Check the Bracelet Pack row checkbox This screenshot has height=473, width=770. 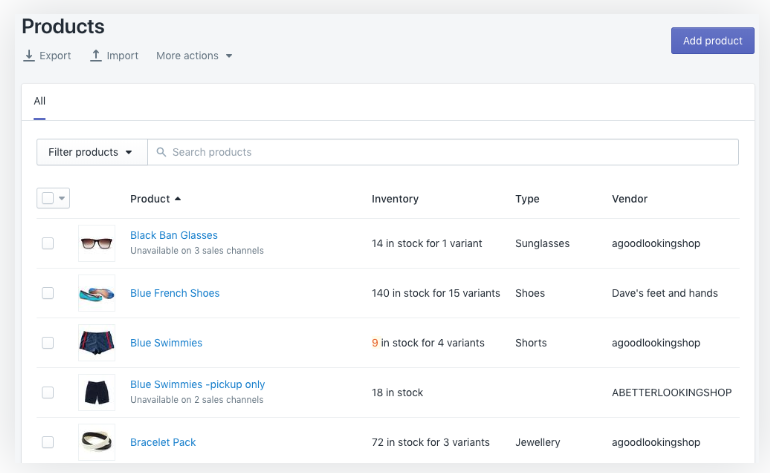click(48, 442)
